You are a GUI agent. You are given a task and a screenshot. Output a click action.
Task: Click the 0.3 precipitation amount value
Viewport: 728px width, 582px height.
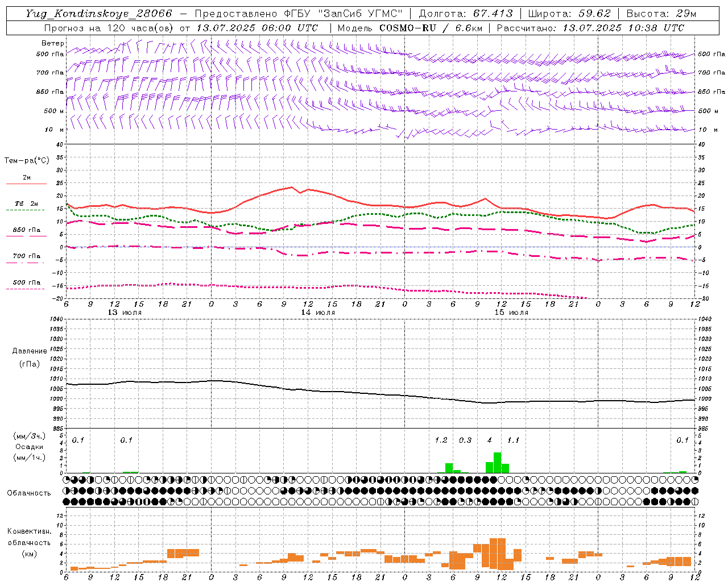pyautogui.click(x=465, y=440)
